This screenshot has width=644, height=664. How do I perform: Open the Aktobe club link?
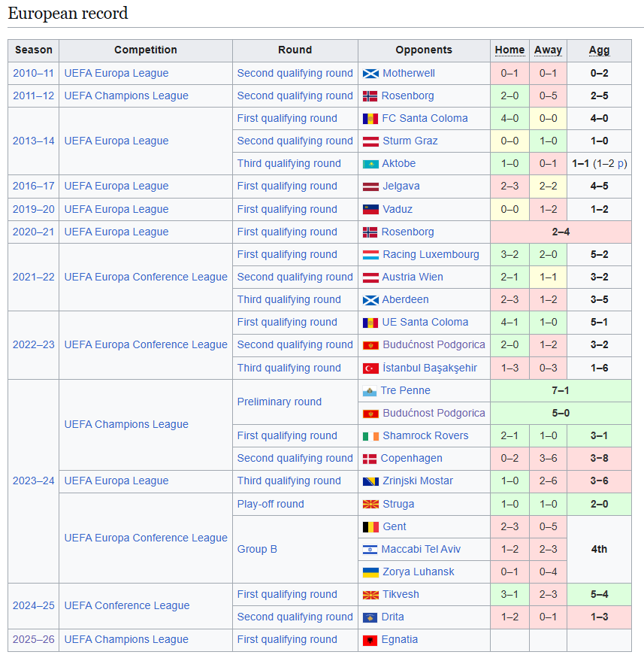click(x=398, y=163)
